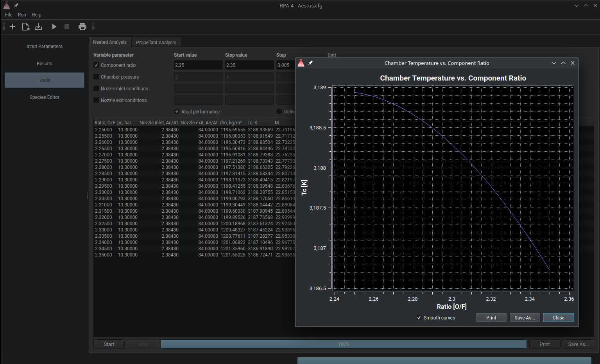
Task: Click the 100% analysis progress bar
Action: [x=344, y=344]
